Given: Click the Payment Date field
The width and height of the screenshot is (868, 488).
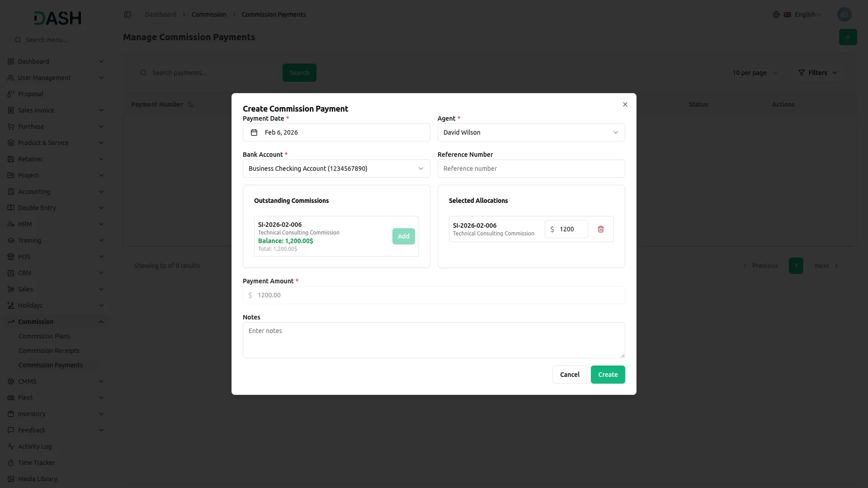Looking at the screenshot, I should tap(336, 132).
